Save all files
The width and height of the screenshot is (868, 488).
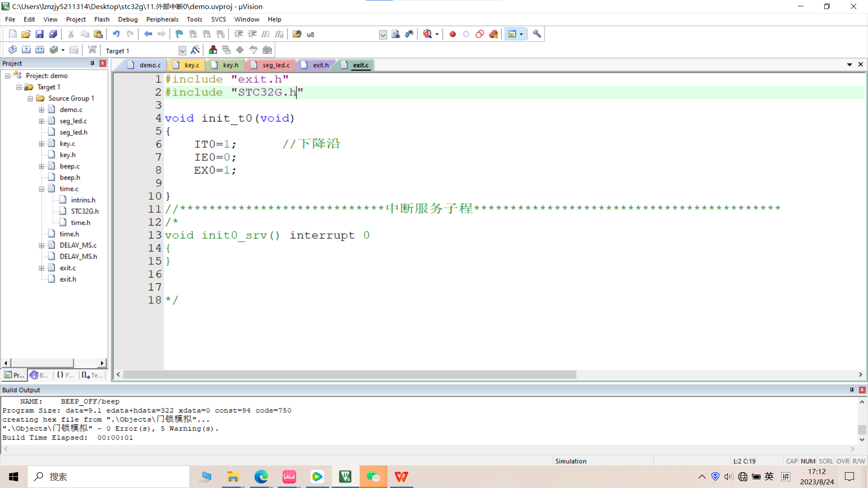click(53, 34)
